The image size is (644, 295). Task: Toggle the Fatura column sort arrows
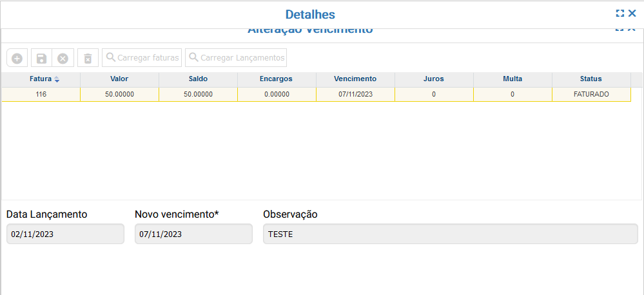pyautogui.click(x=57, y=79)
